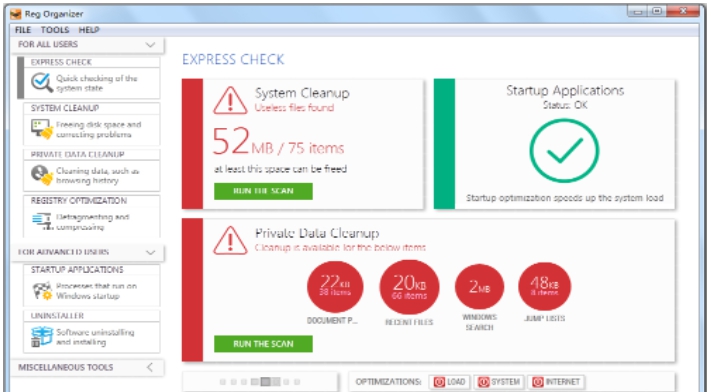Click the '52 MB / 75 items' value
The width and height of the screenshot is (711, 392).
(x=278, y=142)
